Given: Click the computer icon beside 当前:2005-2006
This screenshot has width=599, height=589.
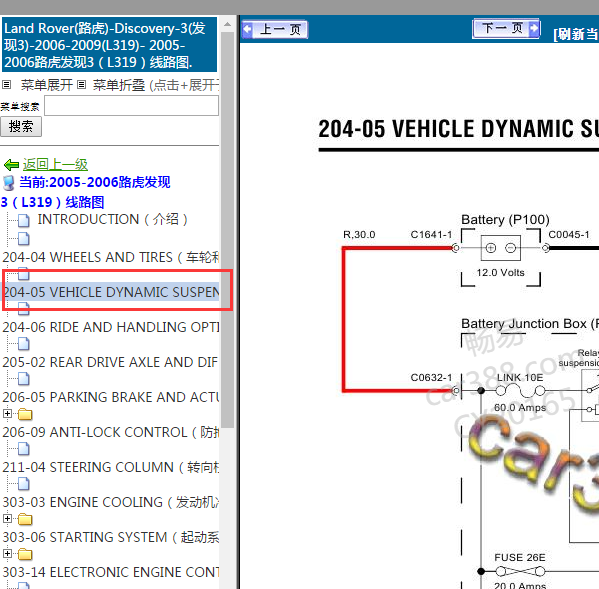Looking at the screenshot, I should pyautogui.click(x=9, y=183).
